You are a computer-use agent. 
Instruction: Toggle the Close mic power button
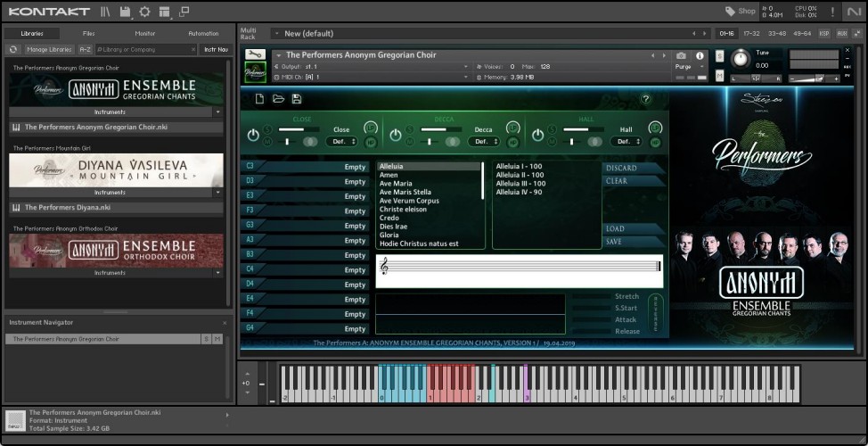[x=252, y=136]
